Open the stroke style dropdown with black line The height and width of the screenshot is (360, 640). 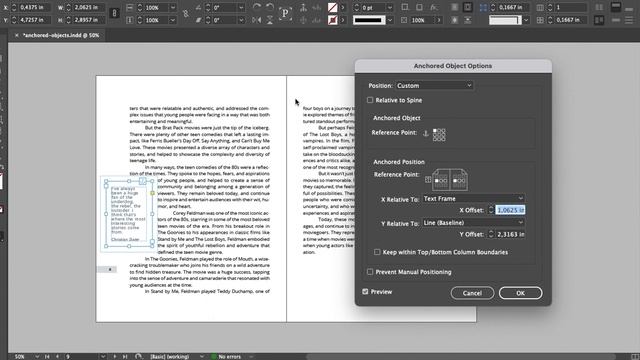pyautogui.click(x=390, y=20)
